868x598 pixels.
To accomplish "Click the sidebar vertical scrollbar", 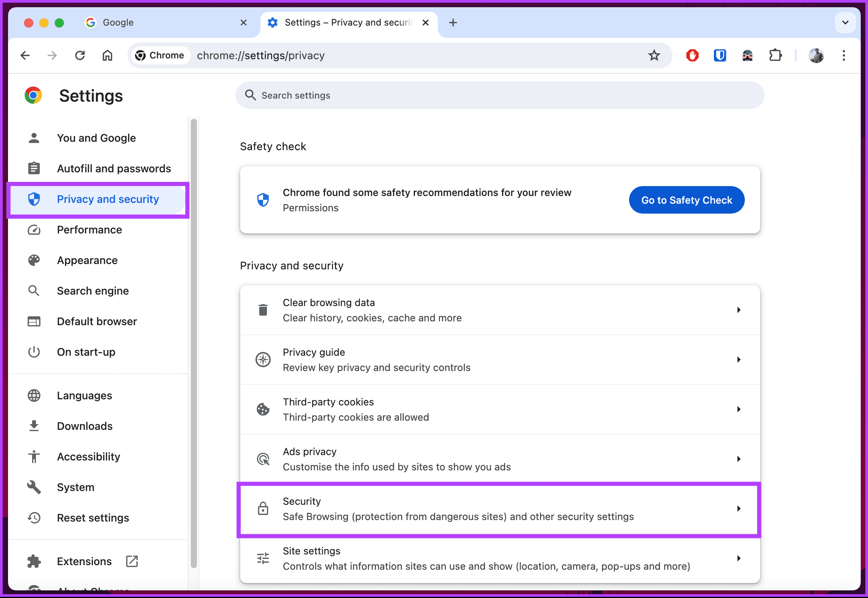I will click(x=194, y=343).
